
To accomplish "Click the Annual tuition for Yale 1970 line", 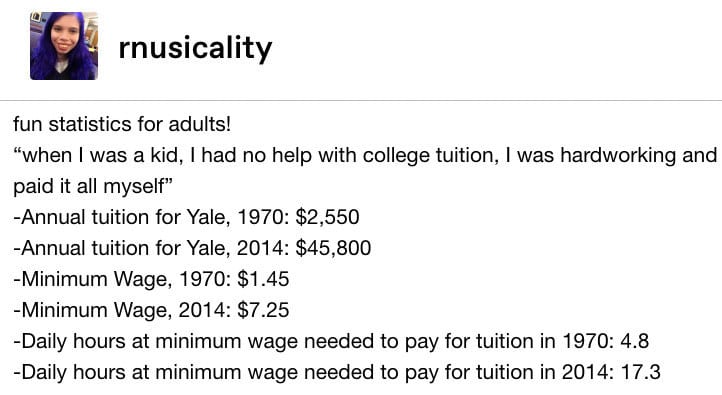I will [186, 217].
